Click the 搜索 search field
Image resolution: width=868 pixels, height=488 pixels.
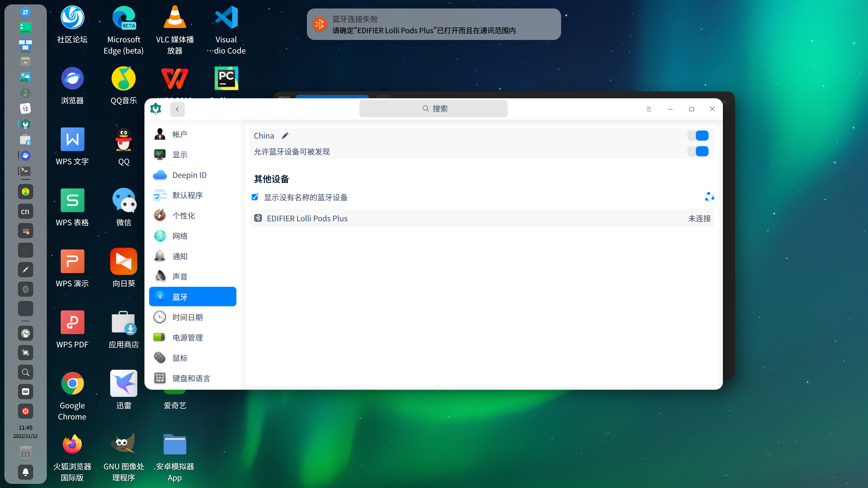tap(433, 108)
